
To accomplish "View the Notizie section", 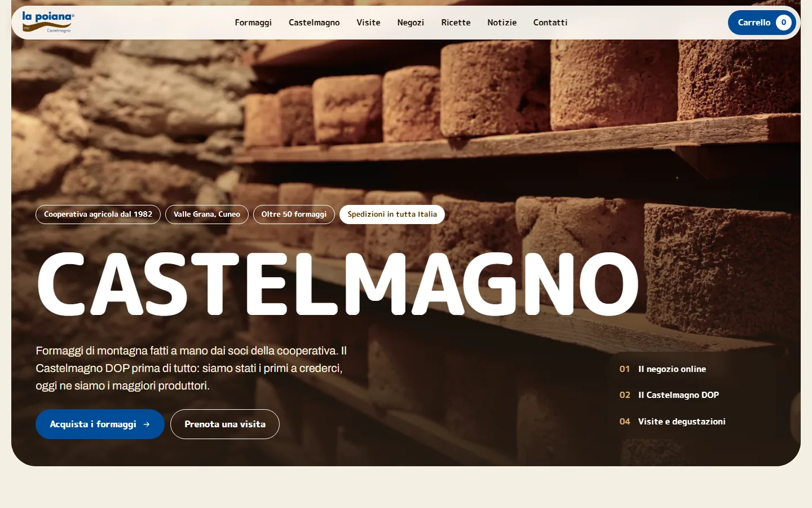I will point(502,23).
